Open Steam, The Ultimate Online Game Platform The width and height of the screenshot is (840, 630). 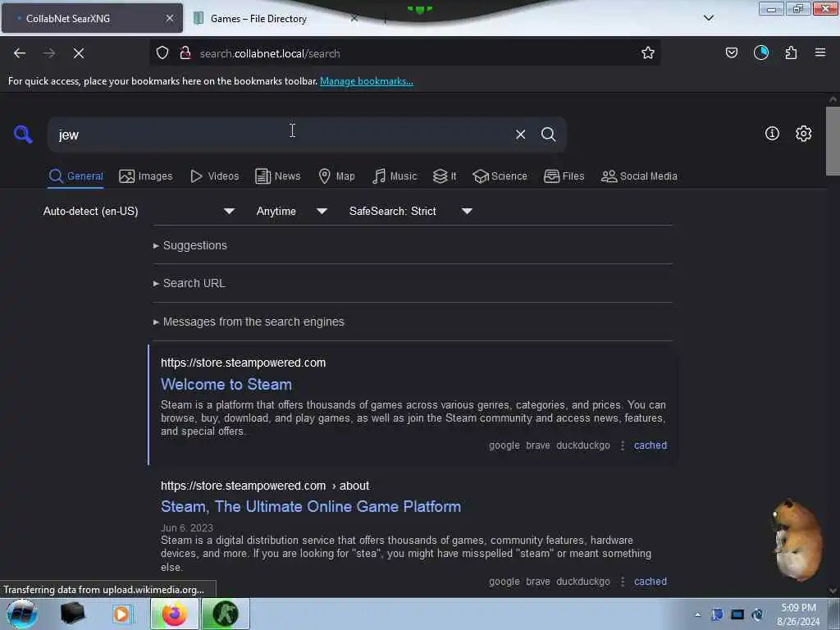(311, 507)
